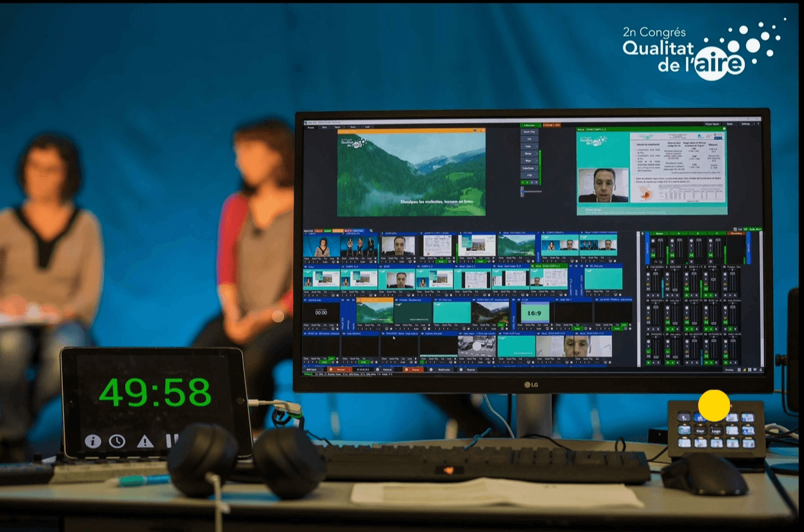Expand the Merge transition dropdown arrow
The image size is (804, 532).
point(537,153)
